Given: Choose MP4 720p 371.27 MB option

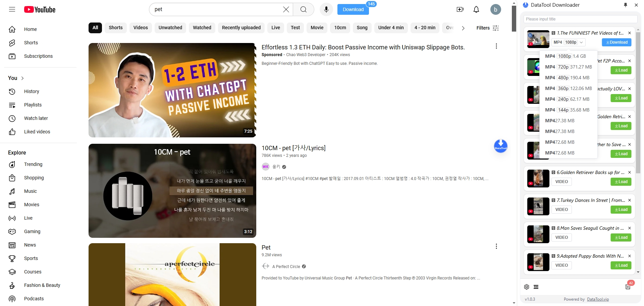Looking at the screenshot, I should coord(569,67).
